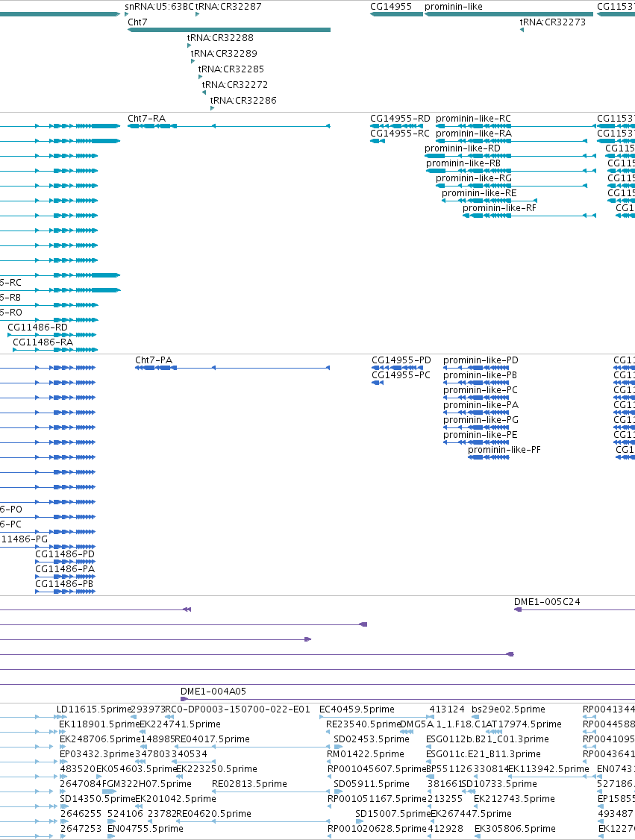This screenshot has height=840, width=635.
Task: Select the CG14955-RD transcript
Action: [396, 126]
